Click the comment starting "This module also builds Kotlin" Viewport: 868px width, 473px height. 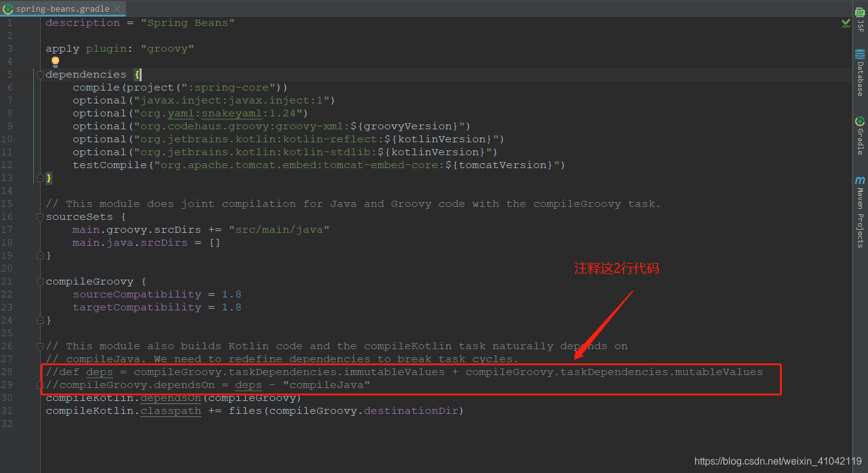click(x=337, y=346)
